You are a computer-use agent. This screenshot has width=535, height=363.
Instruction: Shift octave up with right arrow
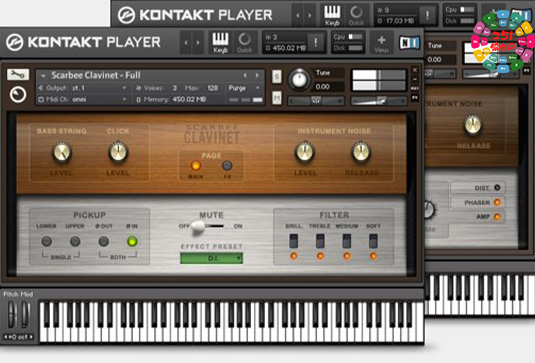(x=31, y=337)
